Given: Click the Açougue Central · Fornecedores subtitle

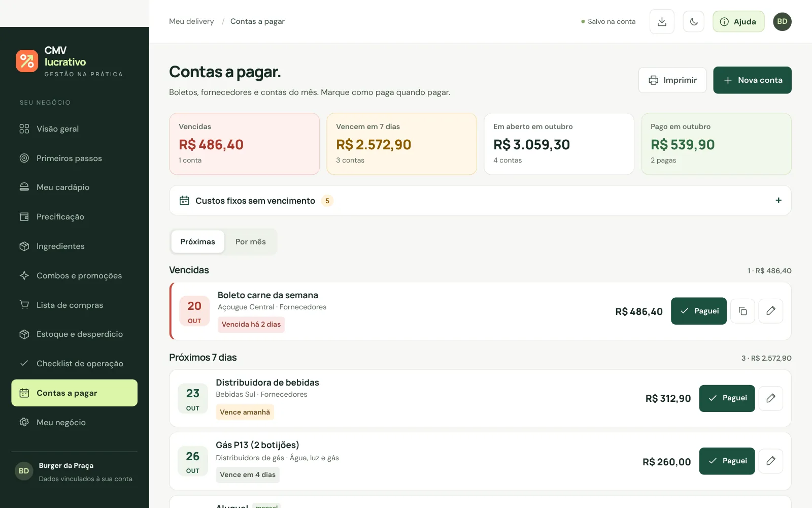Looking at the screenshot, I should (272, 307).
